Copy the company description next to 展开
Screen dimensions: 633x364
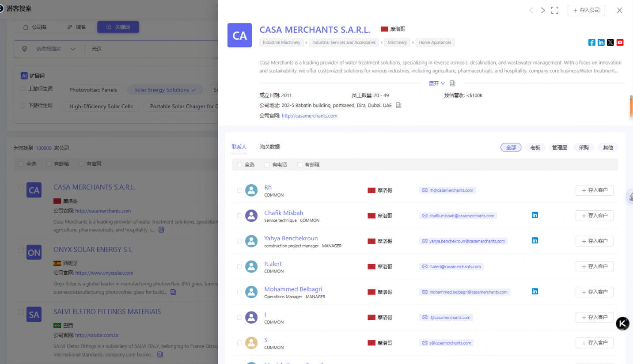[452, 83]
